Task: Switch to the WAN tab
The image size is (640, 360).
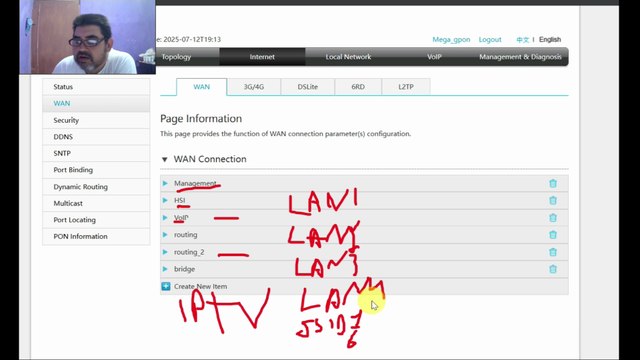Action: coord(202,87)
